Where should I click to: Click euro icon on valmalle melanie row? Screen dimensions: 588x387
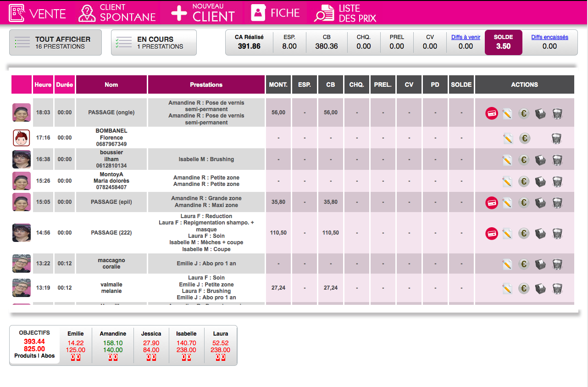tap(524, 288)
